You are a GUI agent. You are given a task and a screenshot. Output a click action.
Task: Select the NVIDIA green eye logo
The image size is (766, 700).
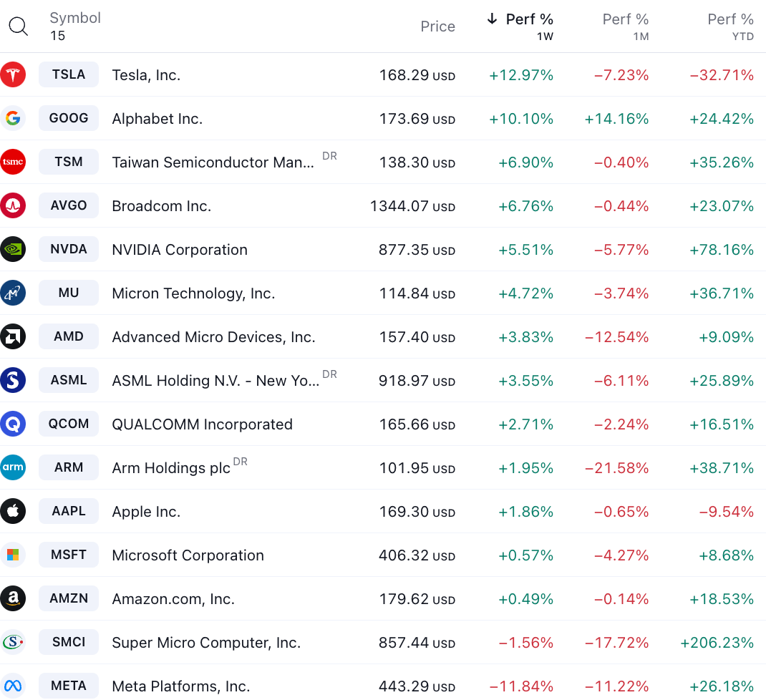tap(14, 249)
